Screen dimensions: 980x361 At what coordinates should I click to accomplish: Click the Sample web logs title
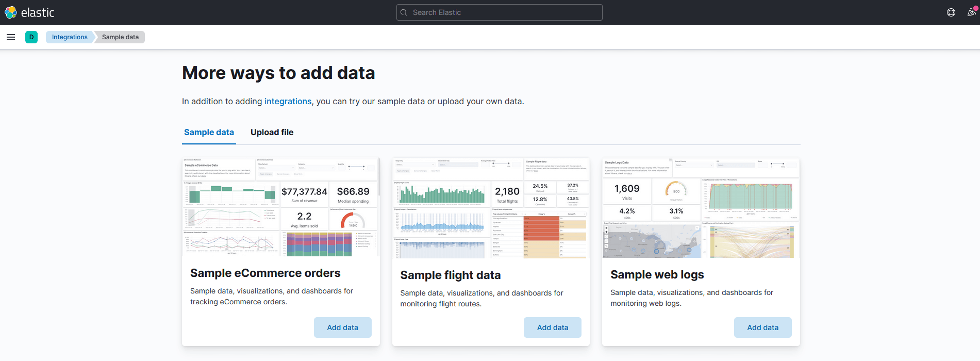[657, 275]
